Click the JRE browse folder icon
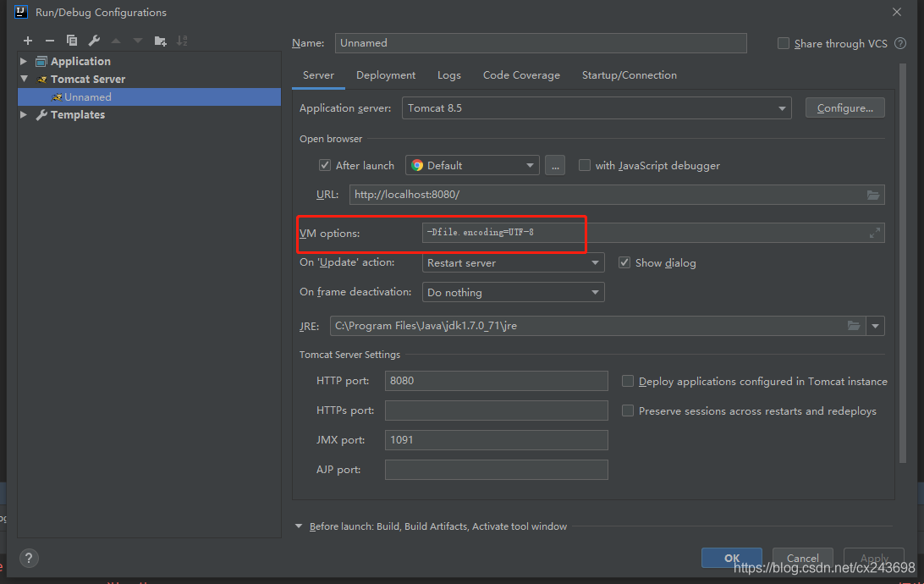924x584 pixels. tap(854, 326)
